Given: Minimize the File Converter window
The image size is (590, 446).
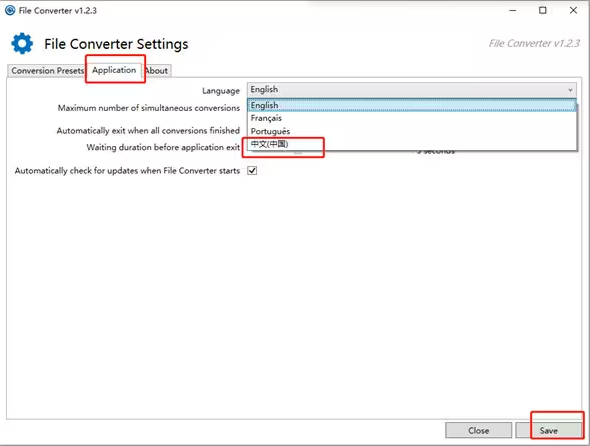Looking at the screenshot, I should 512,11.
